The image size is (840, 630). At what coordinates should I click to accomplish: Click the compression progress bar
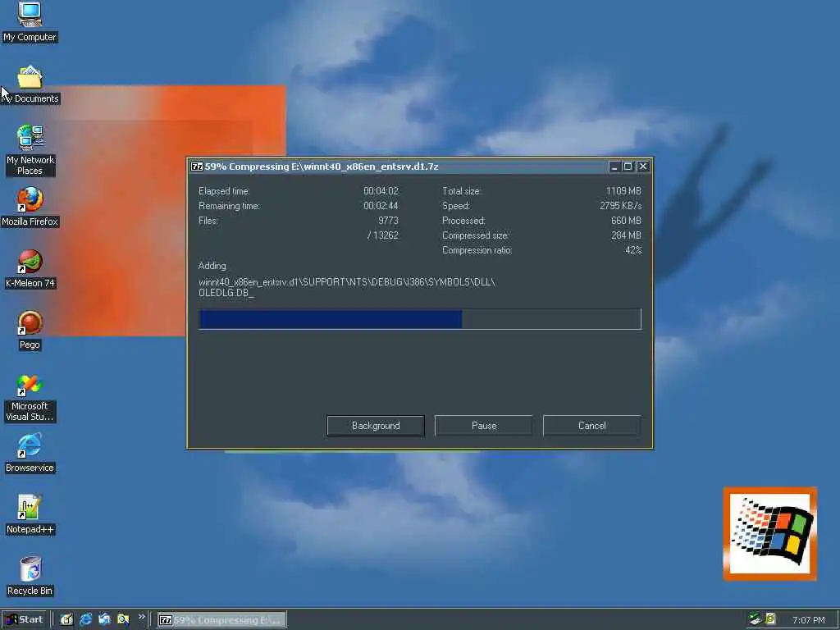point(420,319)
